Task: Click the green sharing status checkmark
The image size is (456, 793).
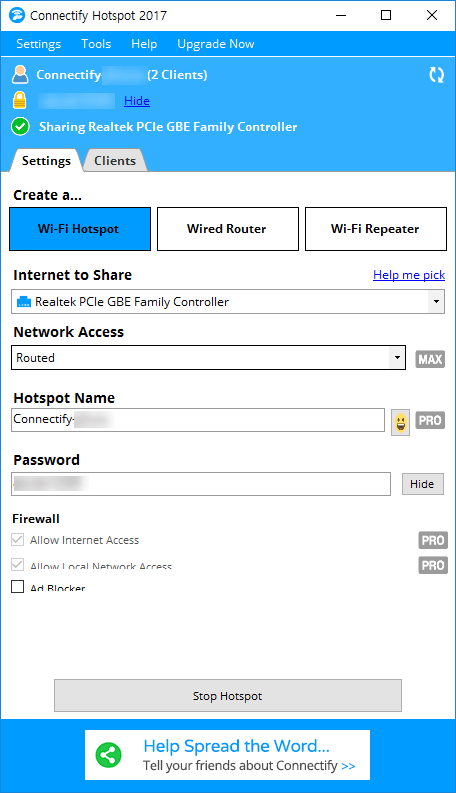Action: (x=20, y=126)
